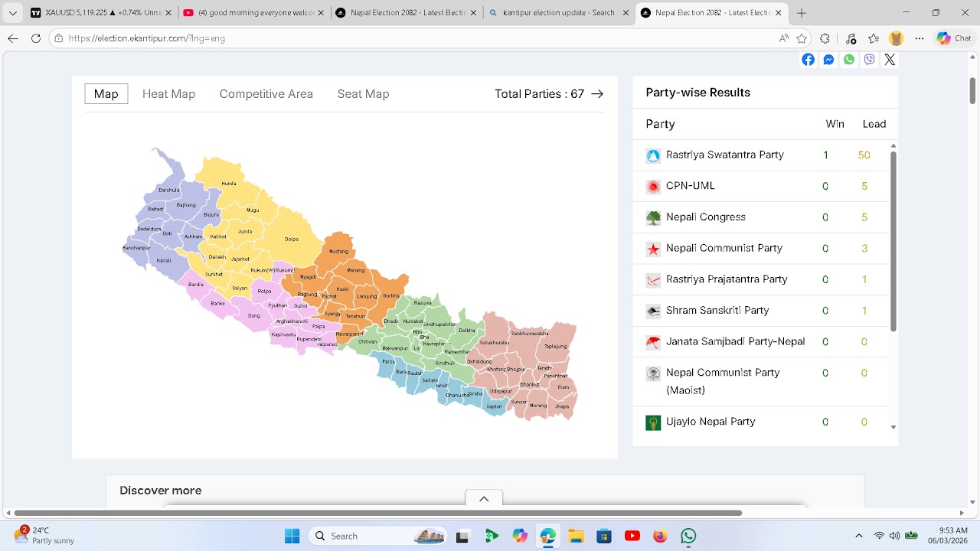980x551 pixels.
Task: Collapse the bottom panel chevron
Action: tap(484, 499)
